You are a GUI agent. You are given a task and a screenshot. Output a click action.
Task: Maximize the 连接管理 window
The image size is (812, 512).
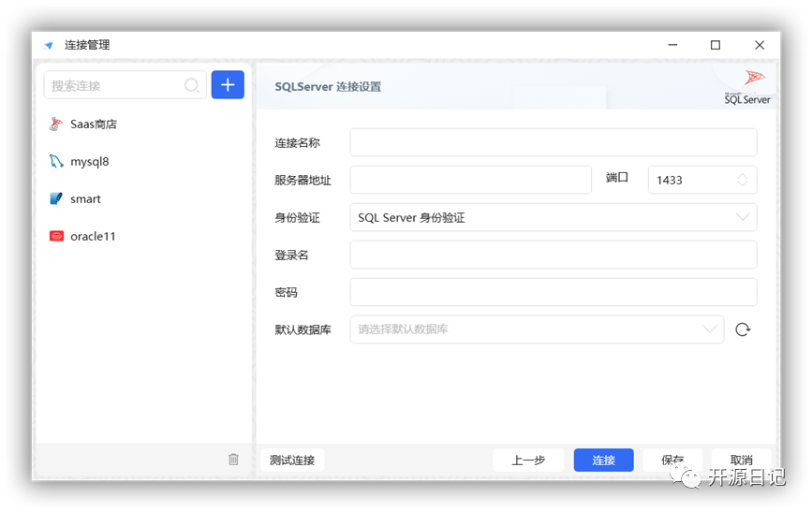(x=716, y=45)
